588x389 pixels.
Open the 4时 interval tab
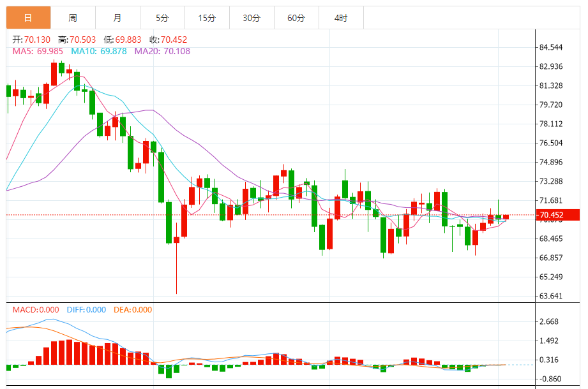tap(341, 18)
